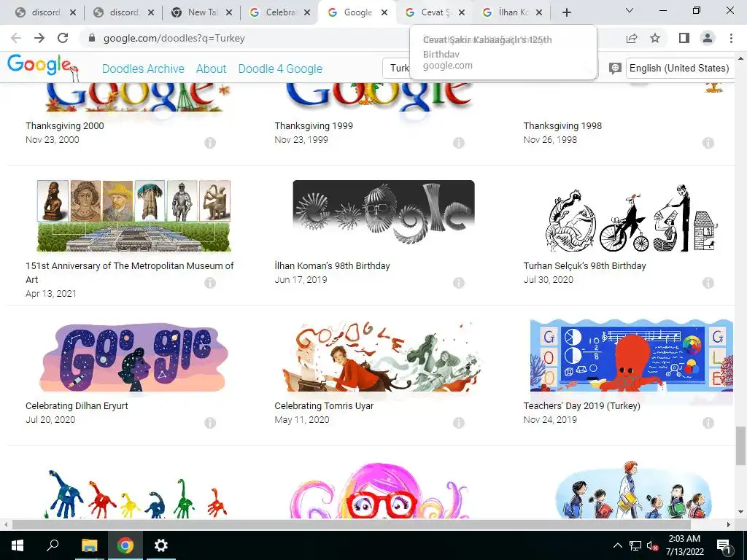
Task: Open info for Turhan Selçuk doodle
Action: coord(708,282)
